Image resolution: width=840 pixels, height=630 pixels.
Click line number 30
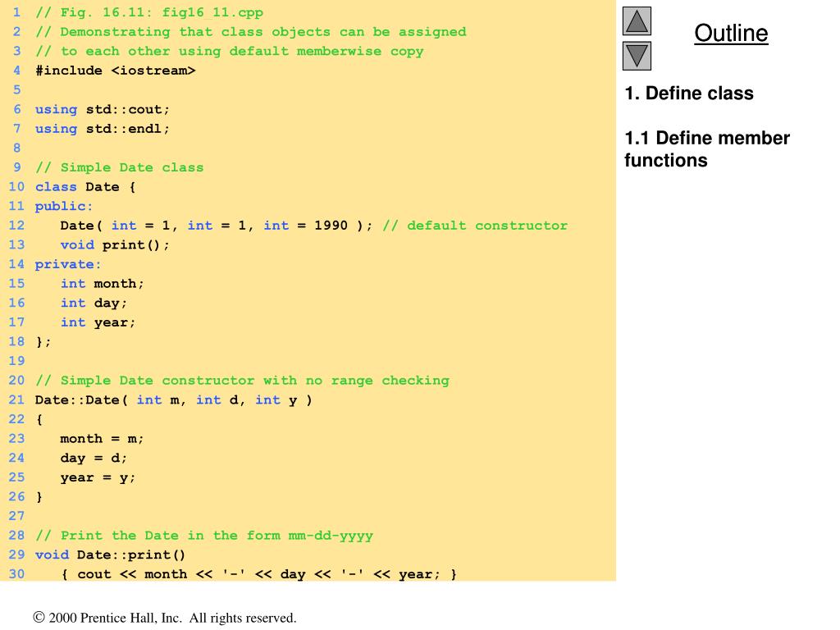point(16,573)
